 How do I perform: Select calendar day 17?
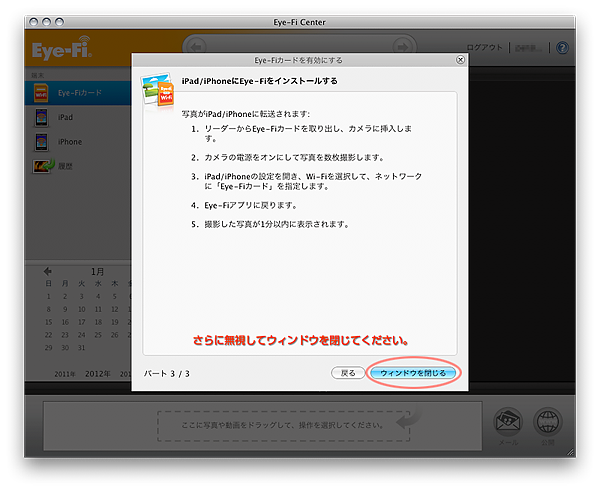tap(82, 322)
